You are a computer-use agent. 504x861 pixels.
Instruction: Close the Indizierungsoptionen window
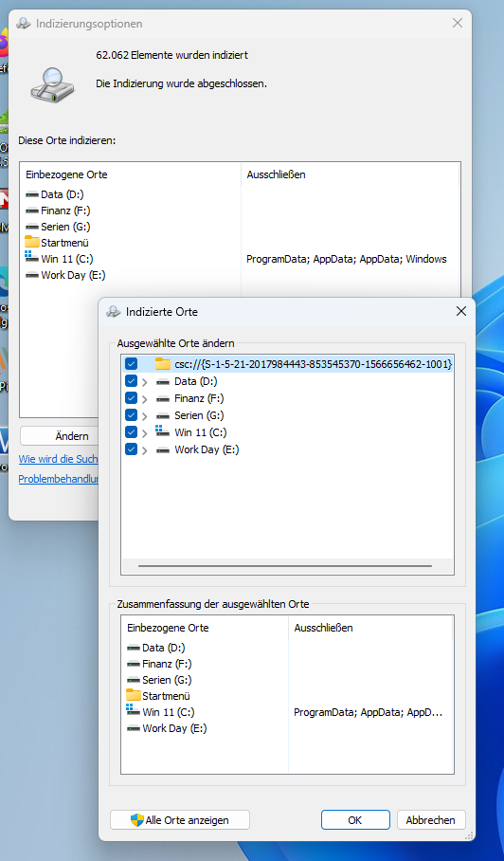[x=458, y=23]
